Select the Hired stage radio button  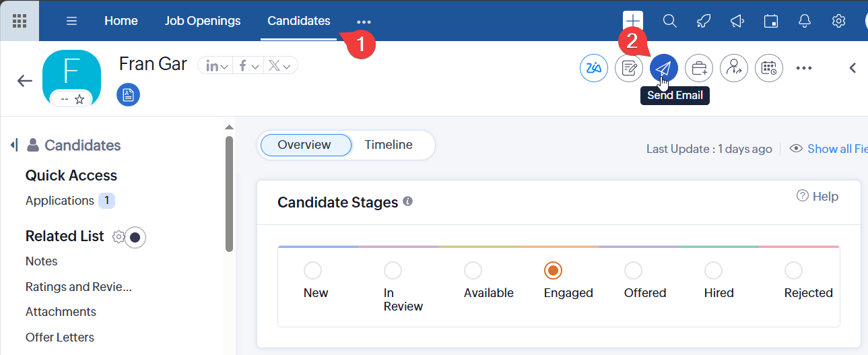coord(713,271)
